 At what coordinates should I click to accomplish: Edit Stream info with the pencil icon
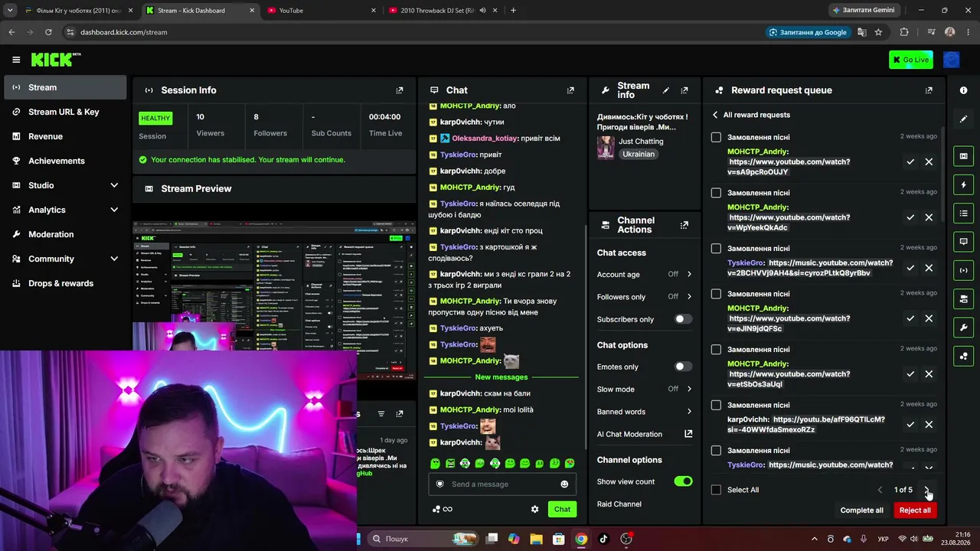coord(666,90)
